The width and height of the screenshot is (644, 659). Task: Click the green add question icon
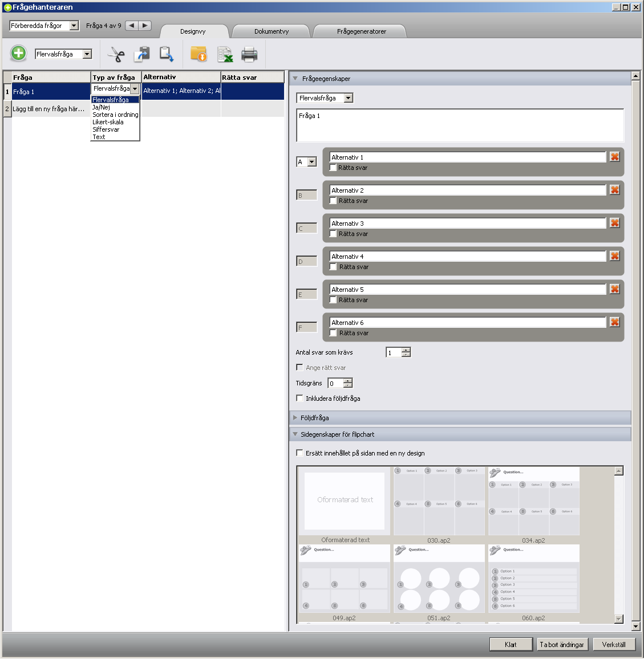click(18, 54)
